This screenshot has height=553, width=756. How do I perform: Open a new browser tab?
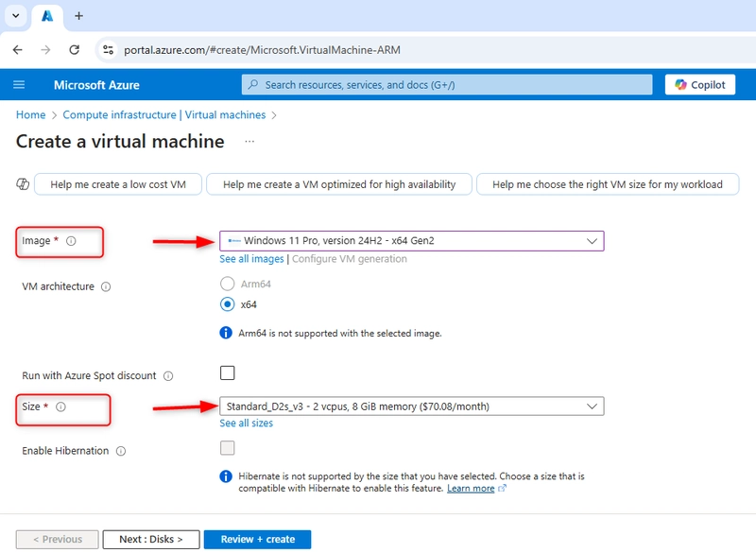coord(78,16)
